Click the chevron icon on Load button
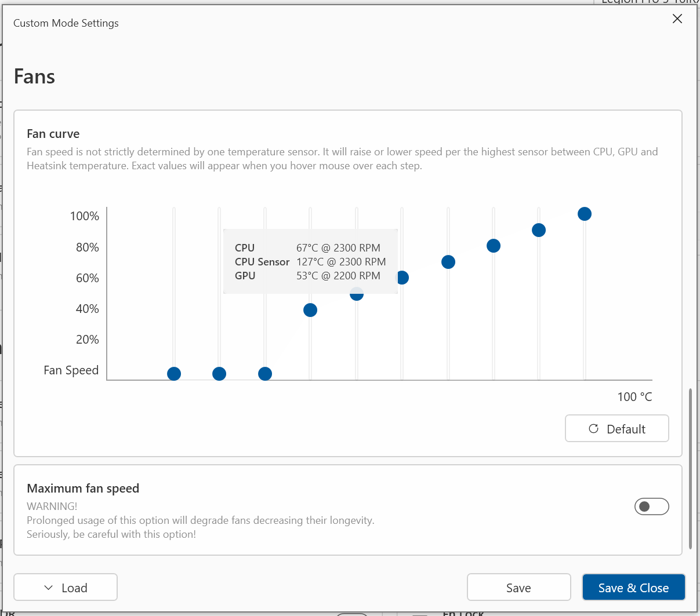The width and height of the screenshot is (700, 616). tap(49, 588)
